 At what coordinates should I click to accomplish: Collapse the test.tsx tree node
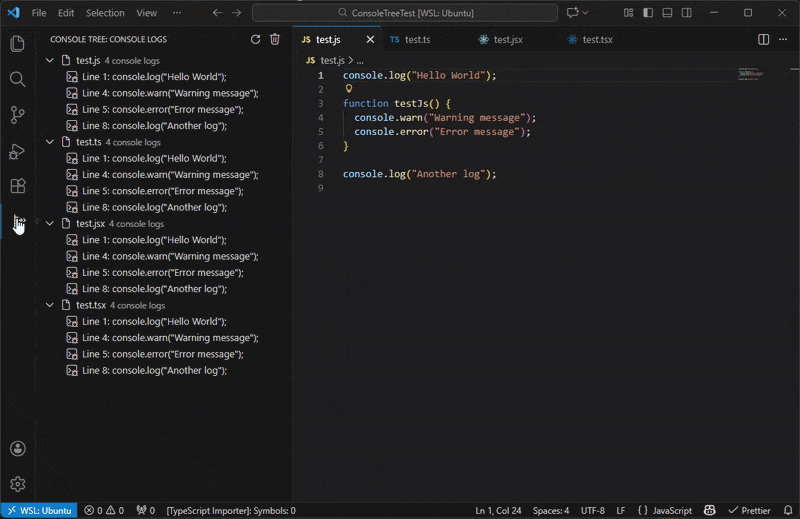coord(50,305)
